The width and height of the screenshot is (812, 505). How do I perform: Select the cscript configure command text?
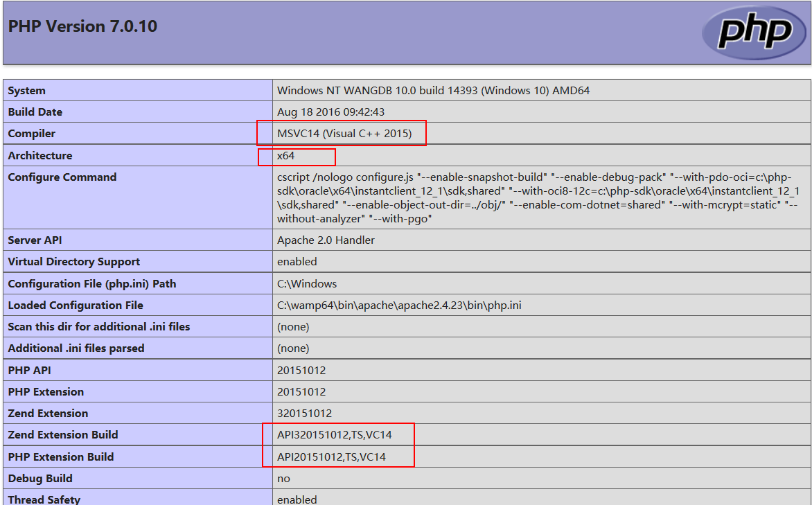tap(538, 198)
